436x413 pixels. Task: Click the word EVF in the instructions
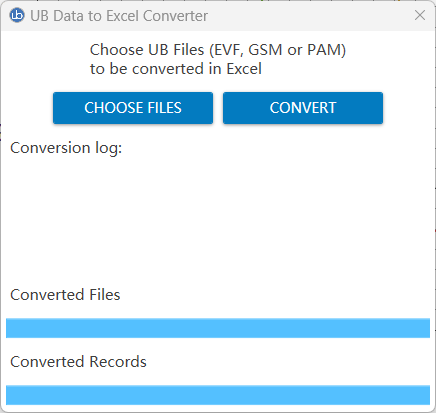click(229, 50)
